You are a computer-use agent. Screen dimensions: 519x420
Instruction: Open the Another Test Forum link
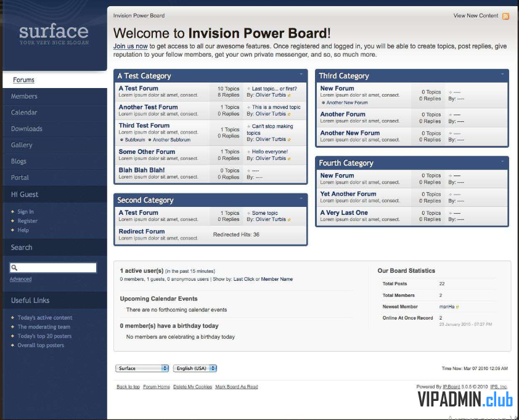[x=149, y=107]
